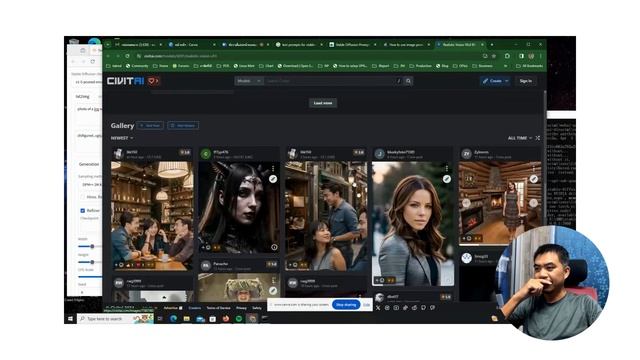
Task: Click info icon on horned woman image
Action: [x=274, y=247]
